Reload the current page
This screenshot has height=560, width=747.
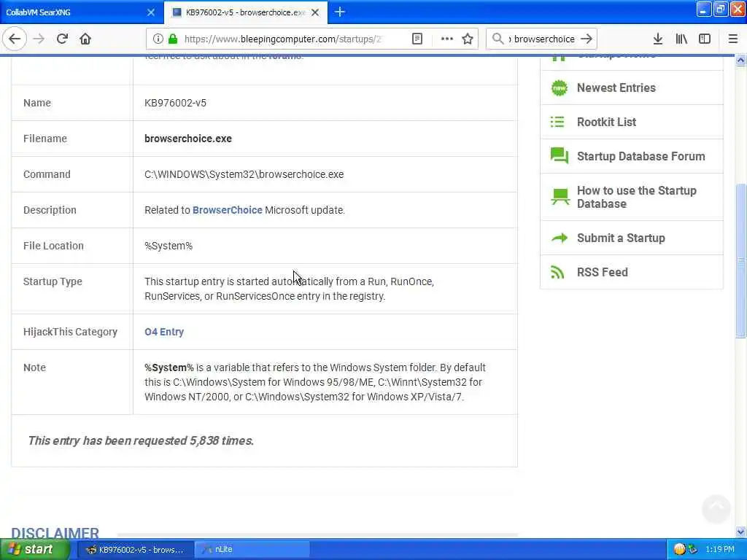(62, 39)
